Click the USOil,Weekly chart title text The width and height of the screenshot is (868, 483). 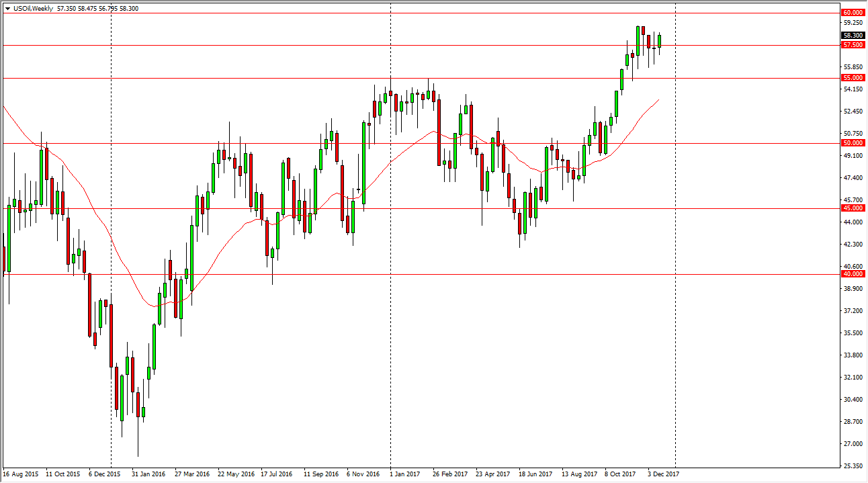pyautogui.click(x=33, y=6)
